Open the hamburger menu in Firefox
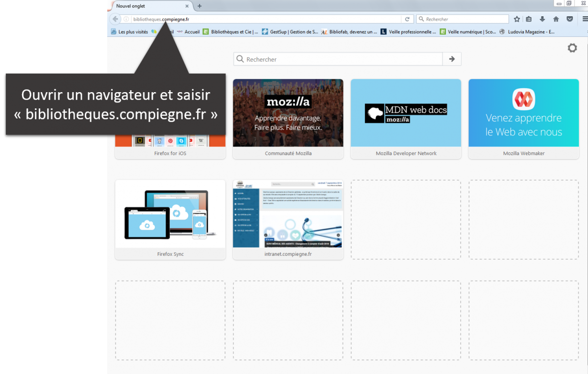 (x=585, y=19)
